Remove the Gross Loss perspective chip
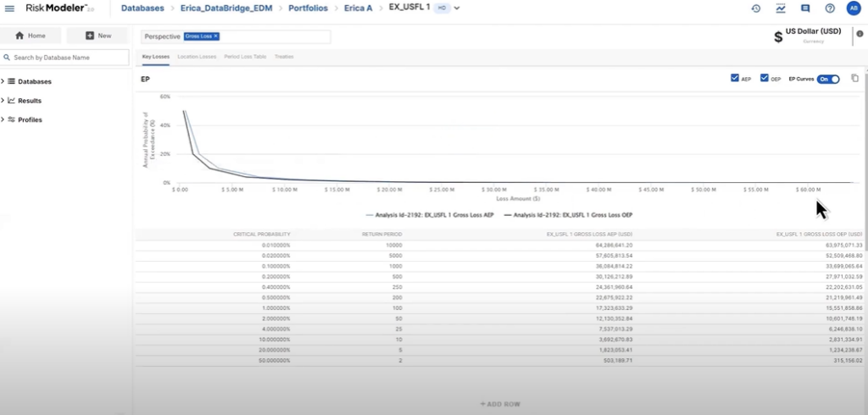868x415 pixels. tap(215, 36)
